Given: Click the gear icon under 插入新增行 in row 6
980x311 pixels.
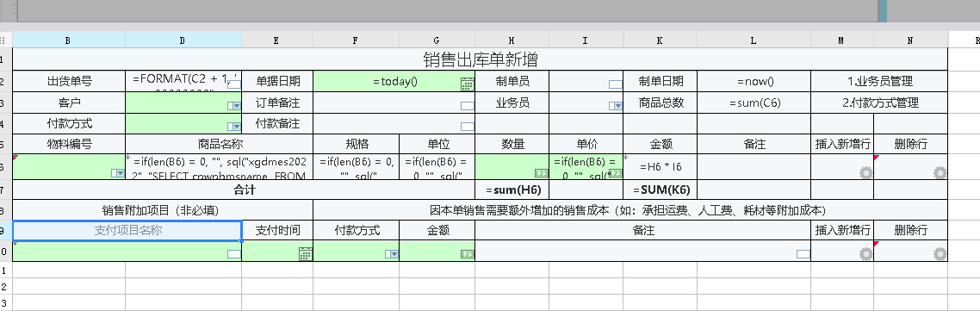Looking at the screenshot, I should click(865, 172).
